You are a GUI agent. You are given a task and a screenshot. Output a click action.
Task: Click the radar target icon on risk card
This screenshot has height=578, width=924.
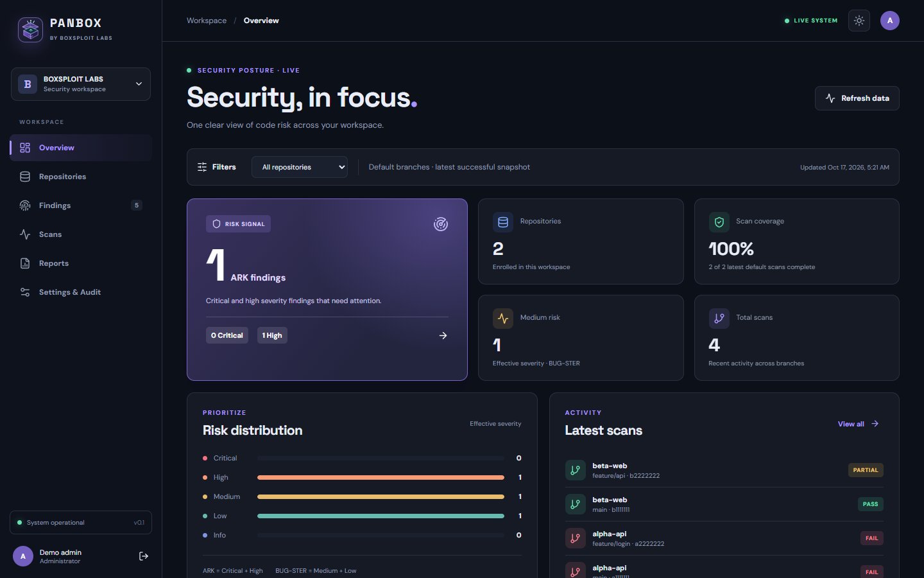tap(441, 224)
